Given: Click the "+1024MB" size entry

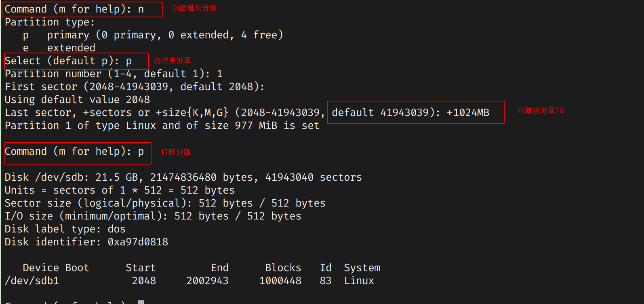Looking at the screenshot, I should tap(468, 112).
